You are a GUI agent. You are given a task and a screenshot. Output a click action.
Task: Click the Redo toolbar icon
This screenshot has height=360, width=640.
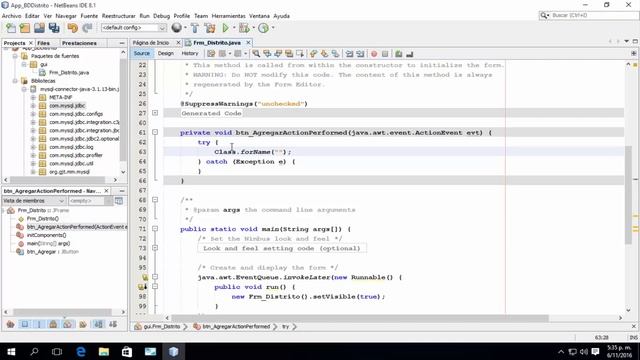[87, 28]
